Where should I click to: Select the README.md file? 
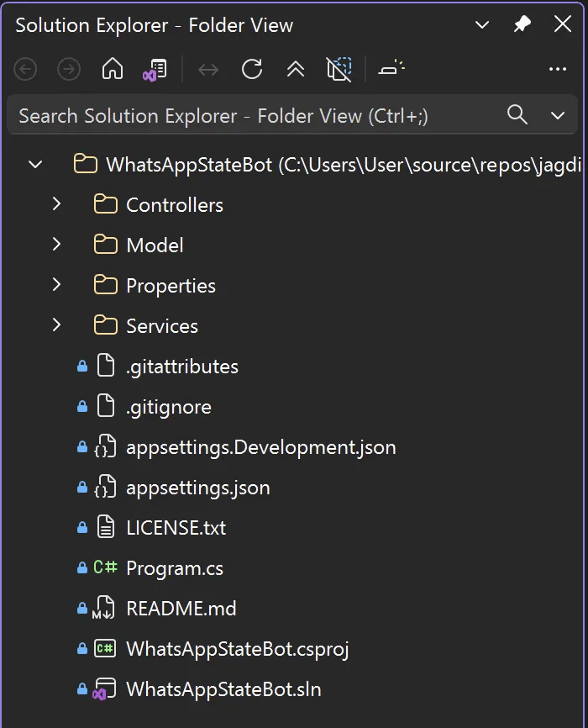tap(181, 609)
